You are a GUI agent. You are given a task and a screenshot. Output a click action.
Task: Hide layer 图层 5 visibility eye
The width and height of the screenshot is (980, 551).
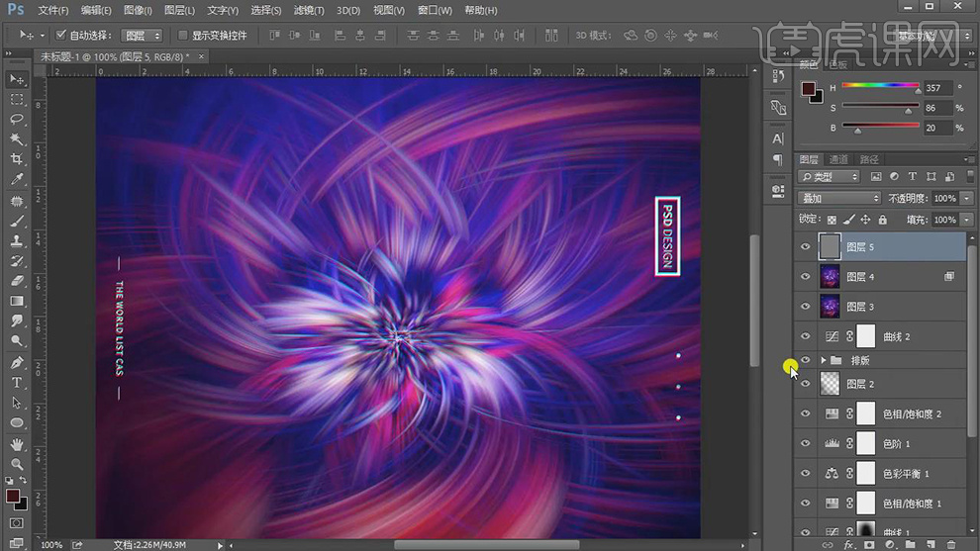805,247
